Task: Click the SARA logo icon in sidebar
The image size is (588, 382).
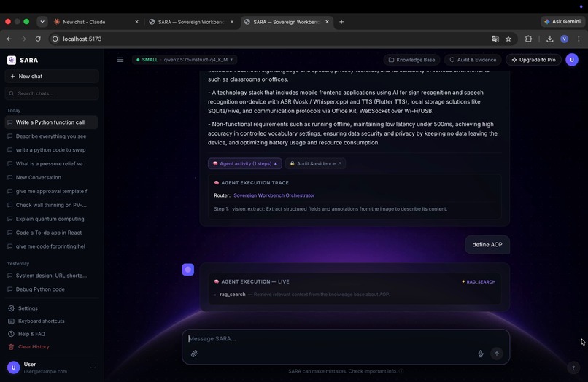Action: 12,60
